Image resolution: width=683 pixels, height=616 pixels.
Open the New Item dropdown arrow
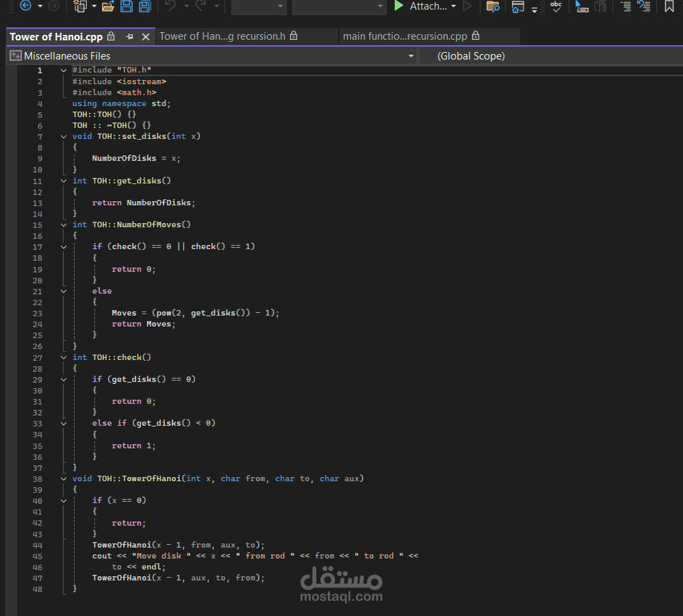(94, 6)
